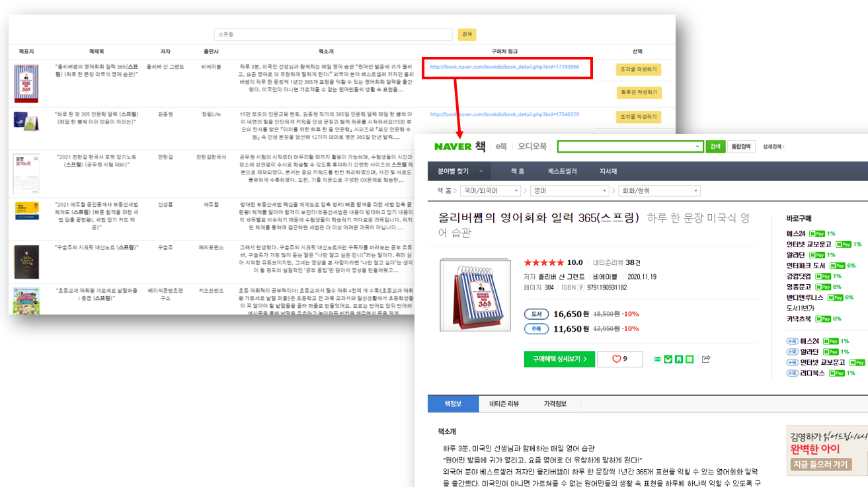Click publisher cell 메리포핀스

click(x=212, y=247)
